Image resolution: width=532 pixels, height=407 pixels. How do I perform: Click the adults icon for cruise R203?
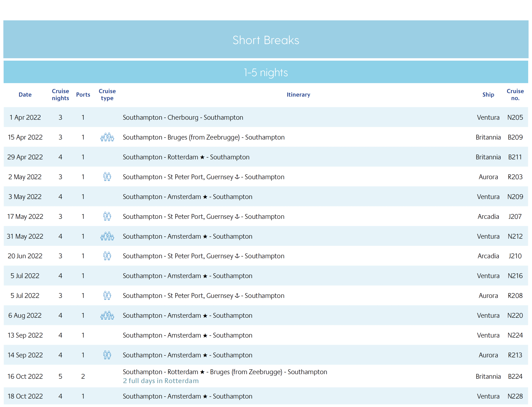pos(107,177)
